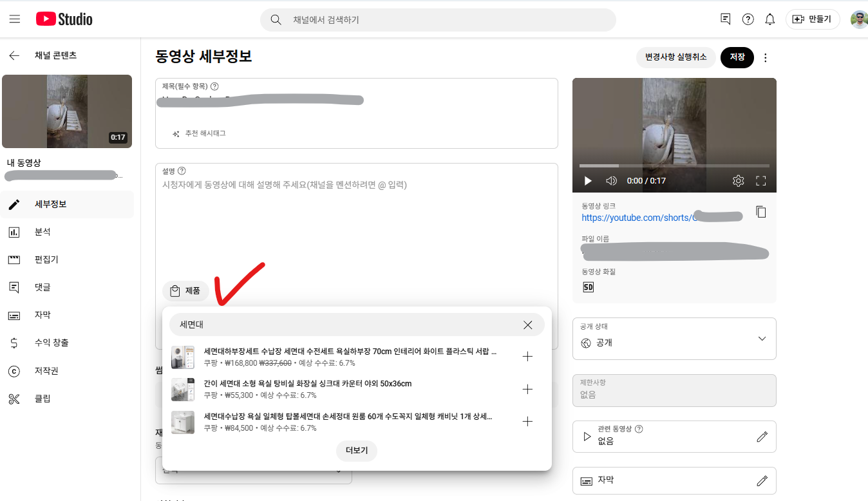Click the video progress bar
Image resolution: width=868 pixels, height=501 pixels.
click(674, 166)
